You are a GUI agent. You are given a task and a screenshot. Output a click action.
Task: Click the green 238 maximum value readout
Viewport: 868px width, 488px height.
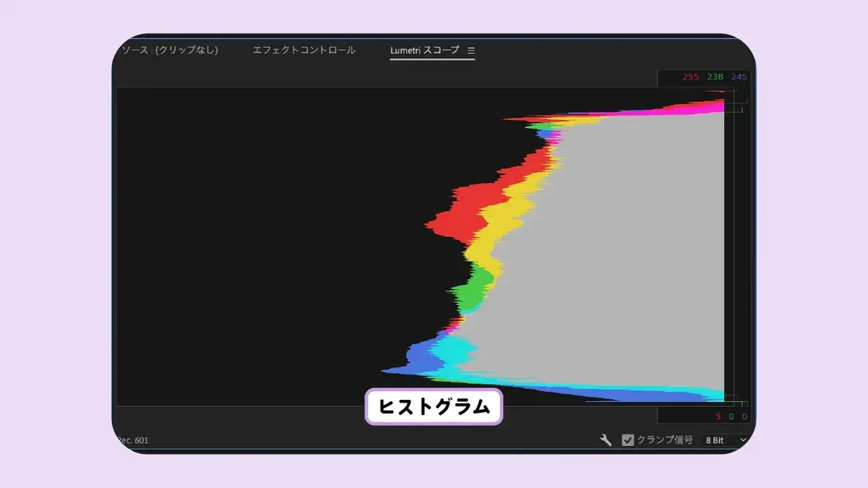[x=715, y=77]
